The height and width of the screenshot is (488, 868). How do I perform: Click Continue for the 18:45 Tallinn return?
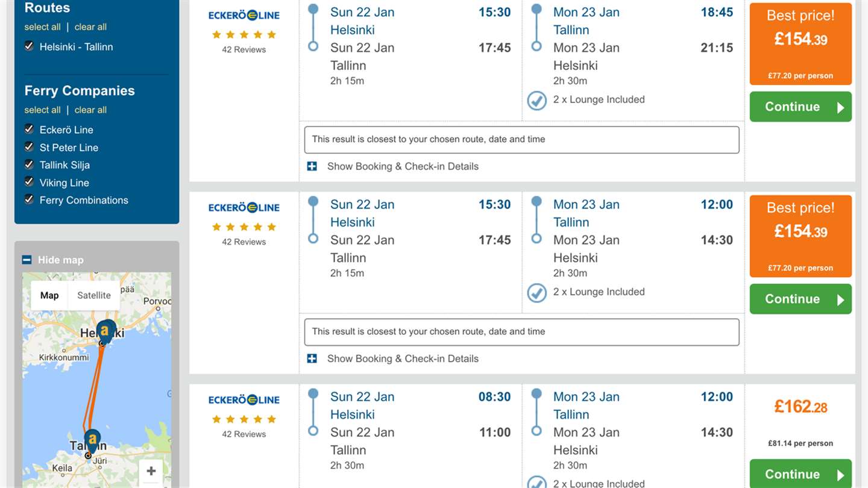[x=800, y=107]
